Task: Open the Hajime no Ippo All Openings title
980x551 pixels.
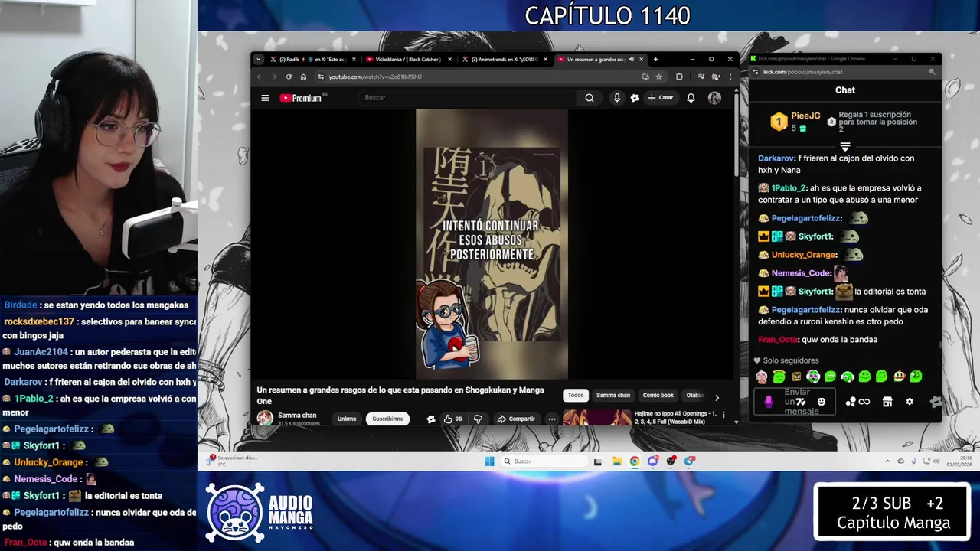Action: [x=675, y=418]
